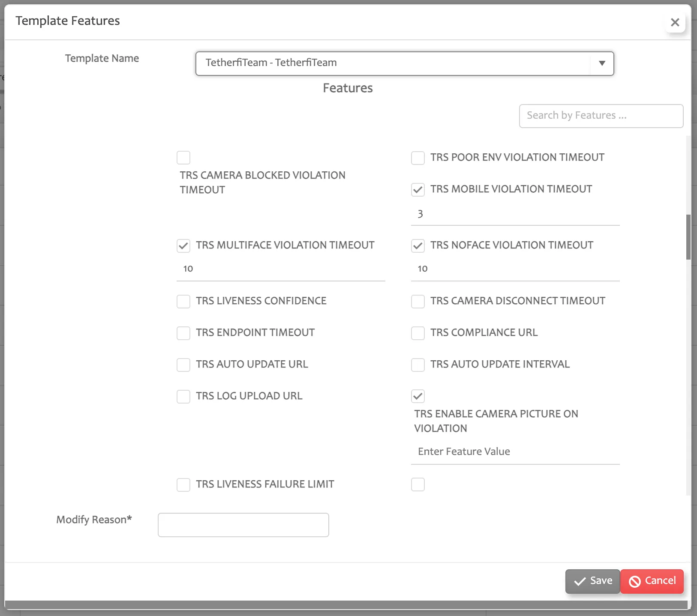Screen dimensions: 697x616
Task: Focus the Search by Features field
Action: pyautogui.click(x=601, y=116)
